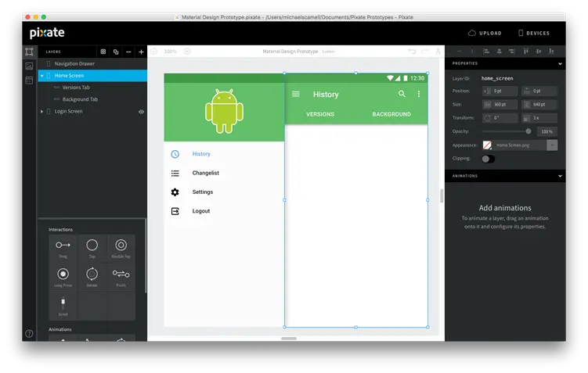The height and width of the screenshot is (373, 588).
Task: Select the Tap interaction
Action: pos(92,249)
